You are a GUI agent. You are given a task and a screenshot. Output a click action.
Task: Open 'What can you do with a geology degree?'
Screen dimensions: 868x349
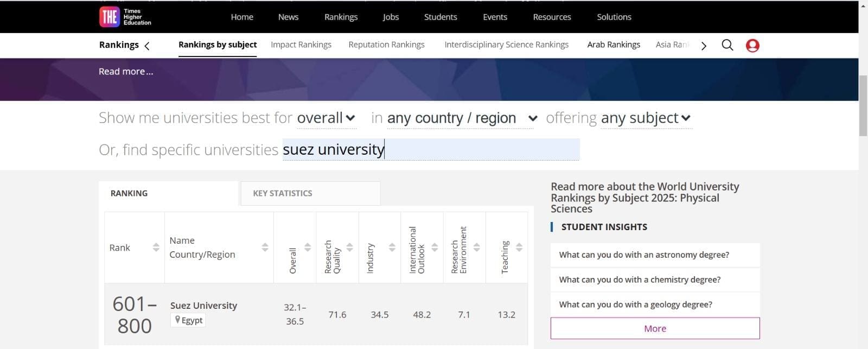[x=655, y=305]
